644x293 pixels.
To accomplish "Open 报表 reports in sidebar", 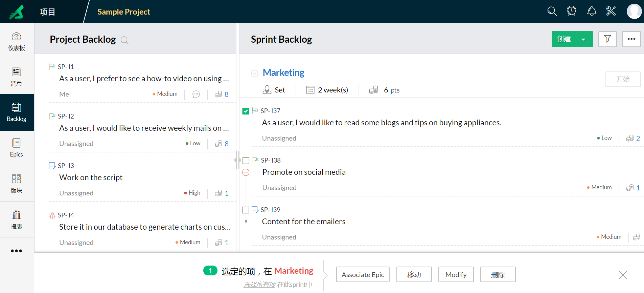I will click(x=17, y=219).
